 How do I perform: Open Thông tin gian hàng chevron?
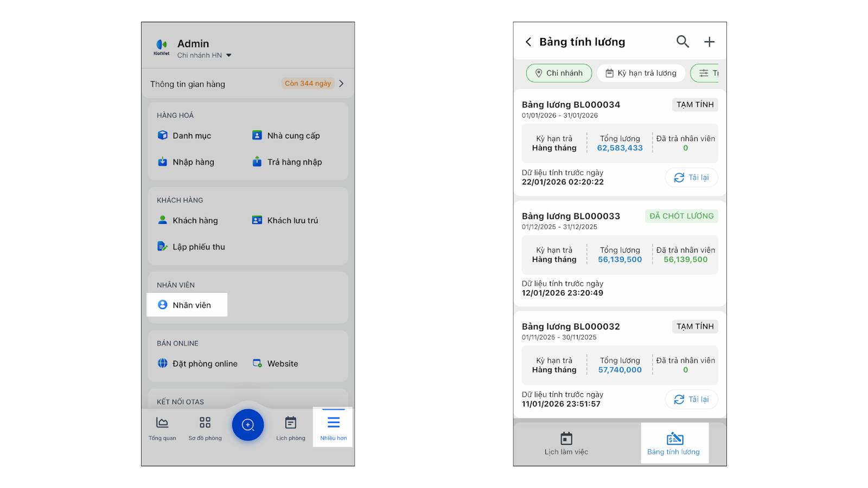click(x=341, y=84)
